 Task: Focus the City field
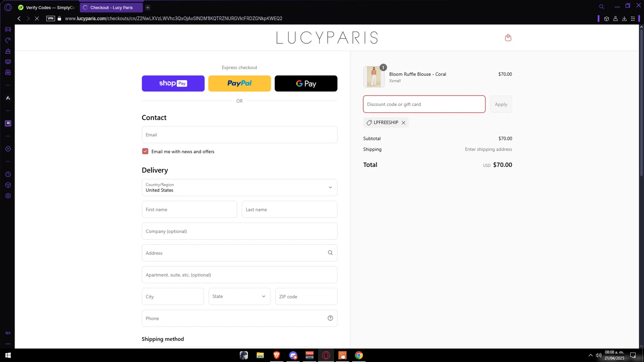[x=173, y=296]
